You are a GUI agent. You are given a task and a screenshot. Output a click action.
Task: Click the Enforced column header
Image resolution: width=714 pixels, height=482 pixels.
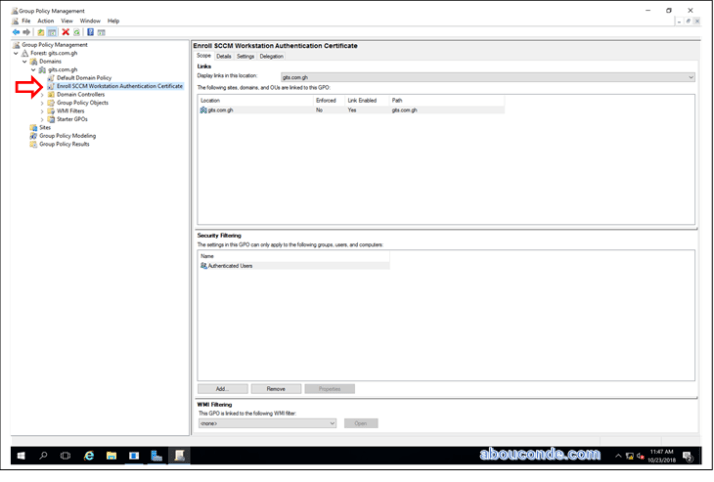(329, 100)
